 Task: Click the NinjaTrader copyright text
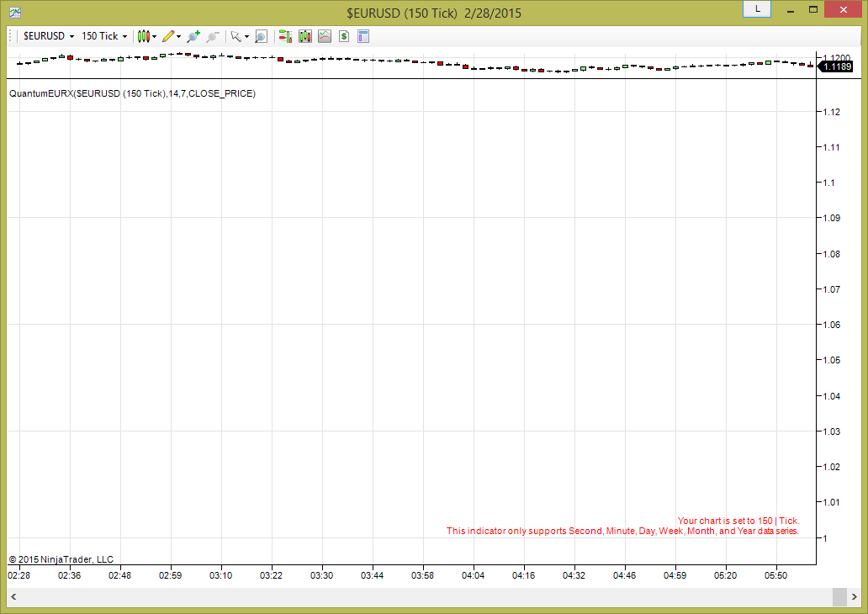(61, 559)
